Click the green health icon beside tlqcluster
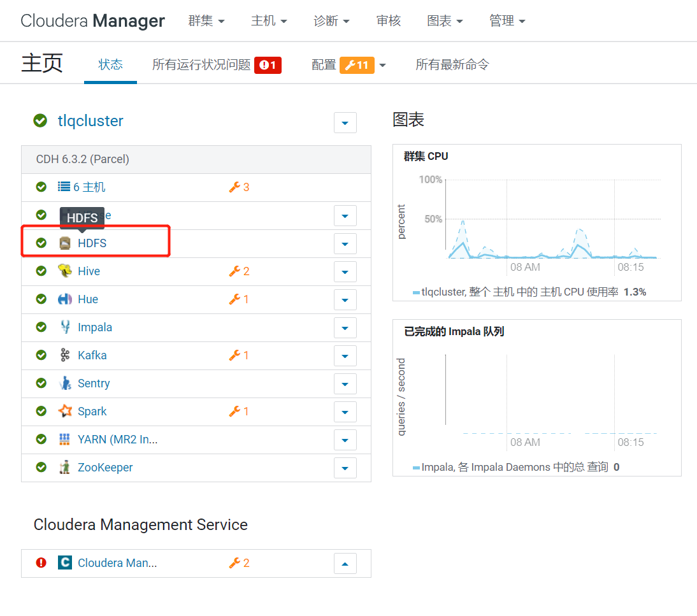The image size is (697, 616). point(40,120)
